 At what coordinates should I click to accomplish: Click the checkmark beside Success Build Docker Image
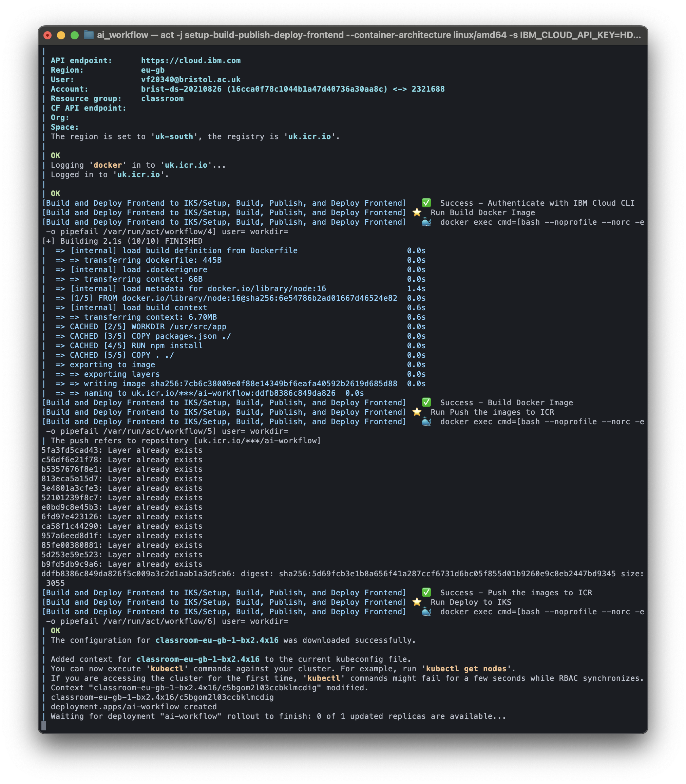426,403
